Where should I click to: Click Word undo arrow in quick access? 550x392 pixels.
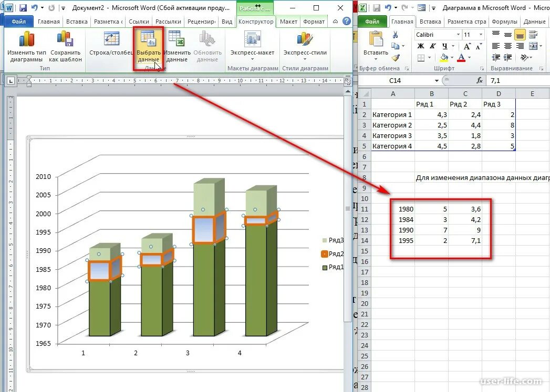(x=34, y=8)
